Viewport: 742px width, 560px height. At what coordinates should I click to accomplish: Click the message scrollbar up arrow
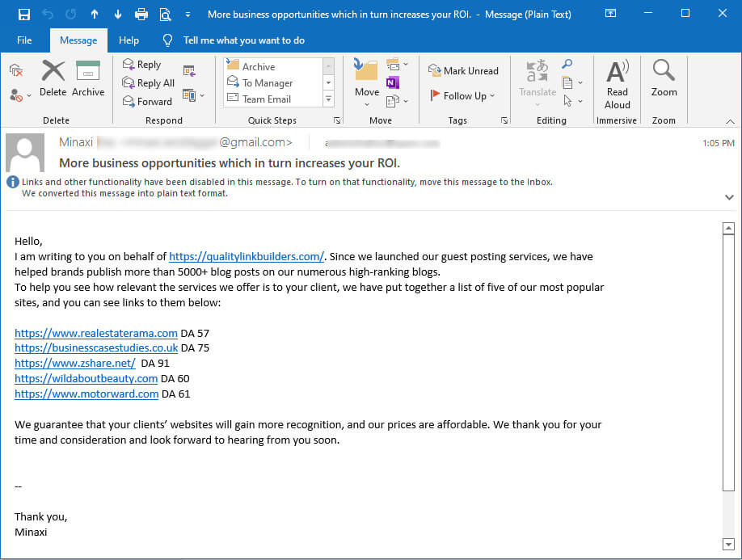tap(728, 228)
